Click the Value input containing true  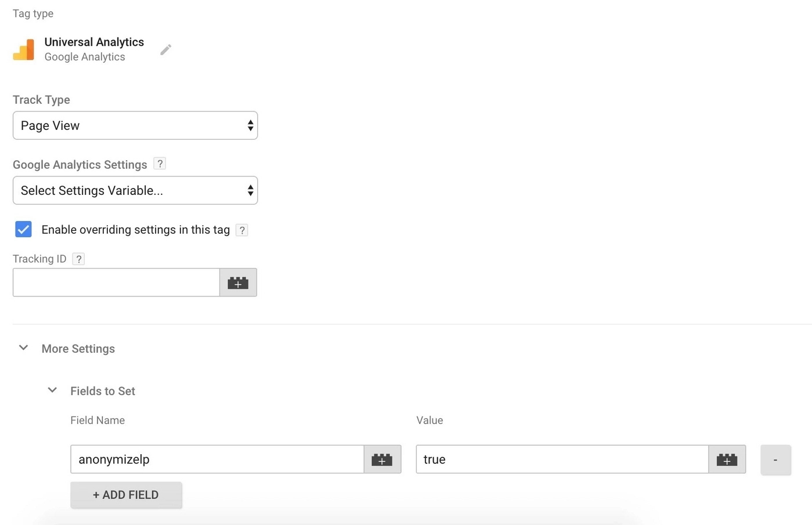coord(562,459)
